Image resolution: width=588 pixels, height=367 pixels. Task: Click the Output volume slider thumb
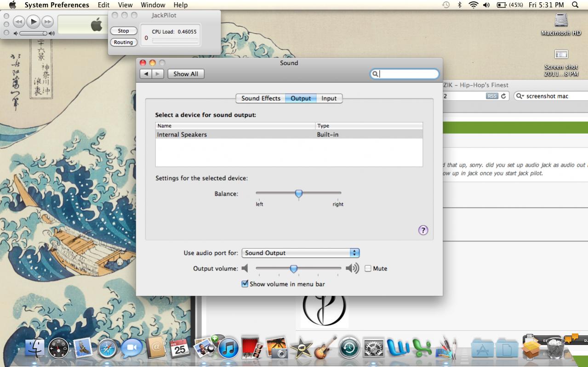(x=294, y=269)
